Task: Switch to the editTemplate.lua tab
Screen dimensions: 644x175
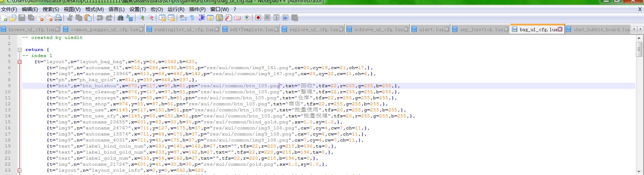Action: coord(251,30)
